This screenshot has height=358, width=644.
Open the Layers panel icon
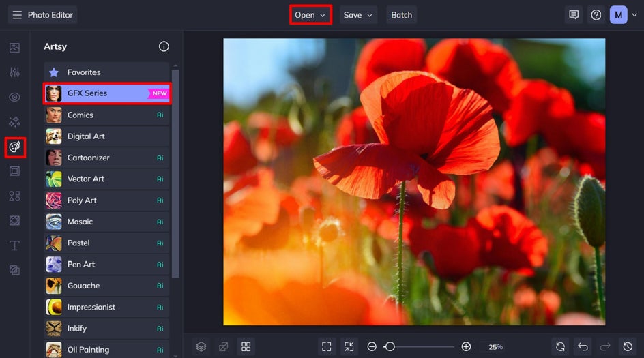coord(201,347)
